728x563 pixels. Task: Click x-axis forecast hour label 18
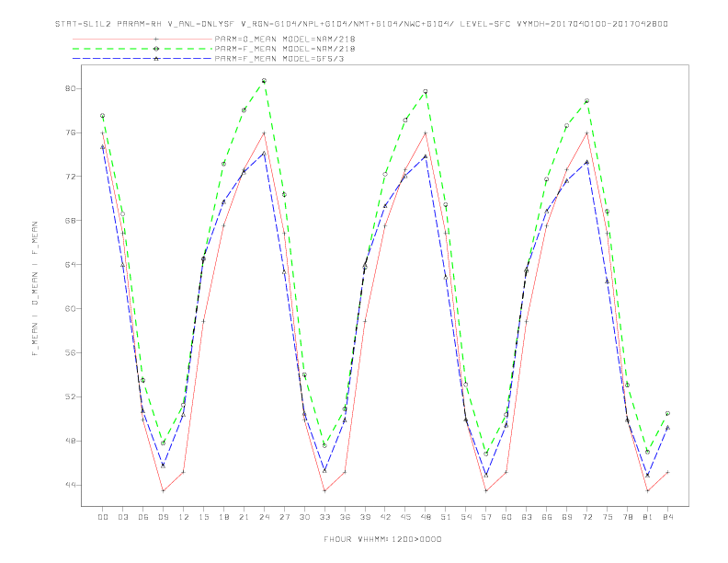[223, 517]
